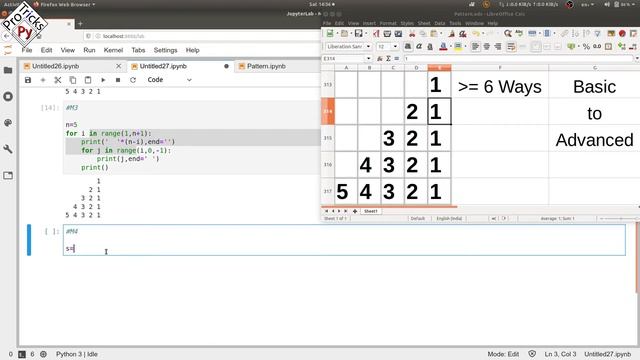640x360 pixels.
Task: Expand the Calc formula bar
Action: 637,58
